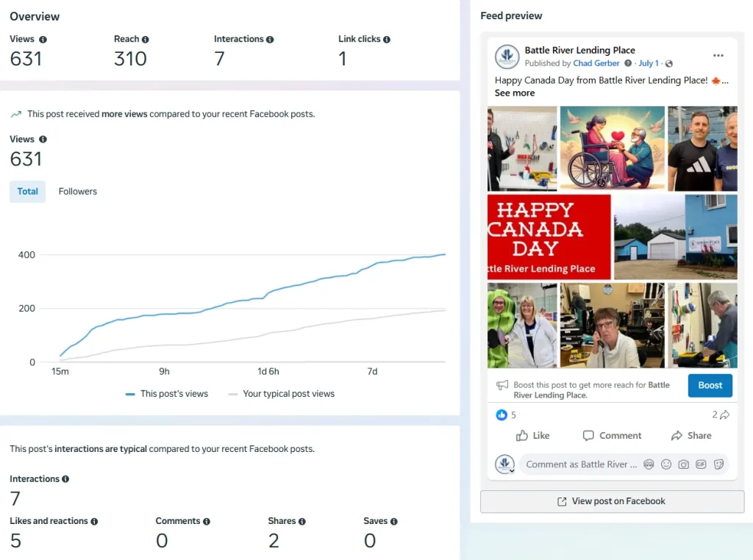The width and height of the screenshot is (753, 560).
Task: Switch to the Followers views tab
Action: pyautogui.click(x=78, y=192)
